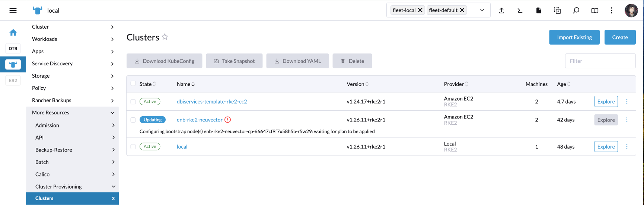Open the dbiservices-template-rke2-ec2 cluster link
The width and height of the screenshot is (644, 205).
pos(212,101)
